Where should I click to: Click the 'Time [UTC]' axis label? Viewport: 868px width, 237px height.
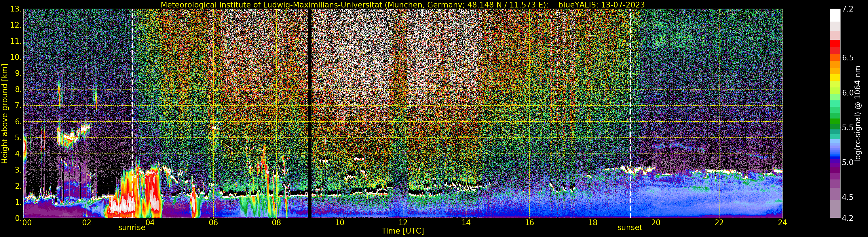click(x=403, y=231)
